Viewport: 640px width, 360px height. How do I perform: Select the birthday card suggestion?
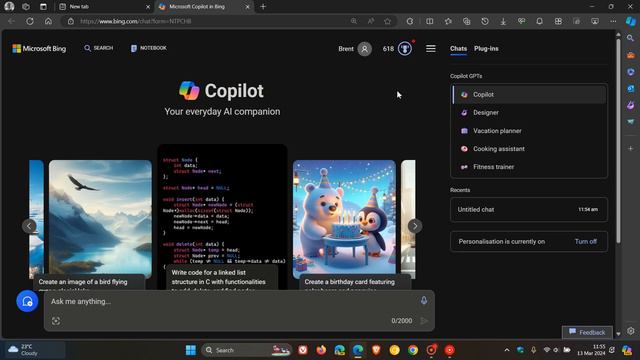[x=344, y=224]
